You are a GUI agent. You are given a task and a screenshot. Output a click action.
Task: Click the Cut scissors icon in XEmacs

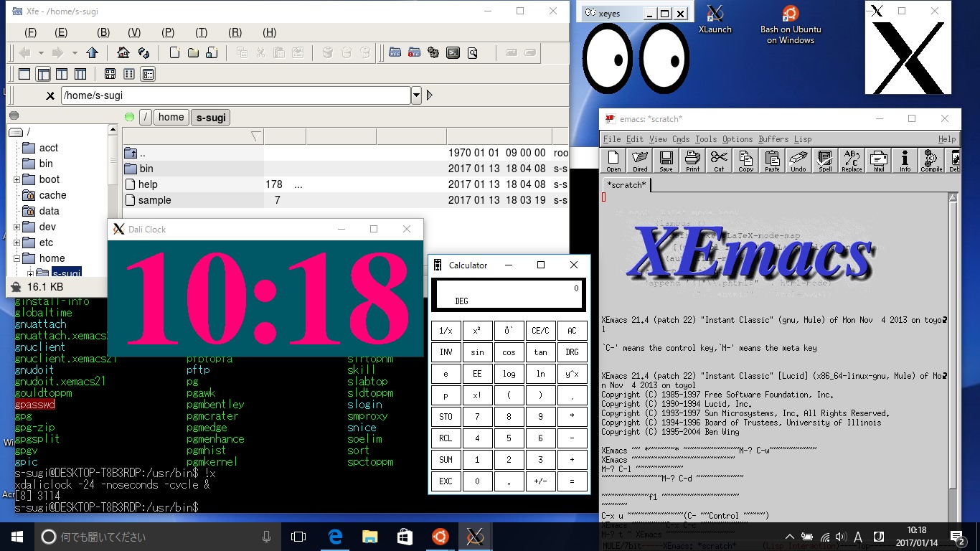pyautogui.click(x=719, y=161)
